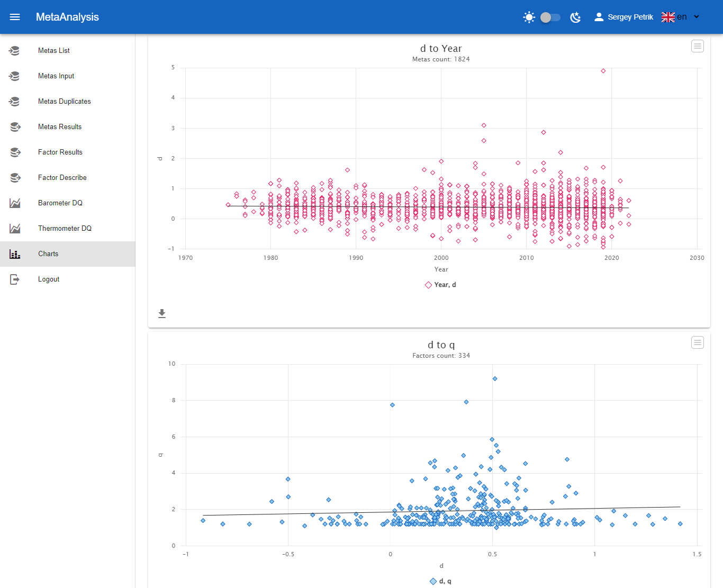723x588 pixels.
Task: Expand the language dropdown arrow
Action: [x=697, y=17]
